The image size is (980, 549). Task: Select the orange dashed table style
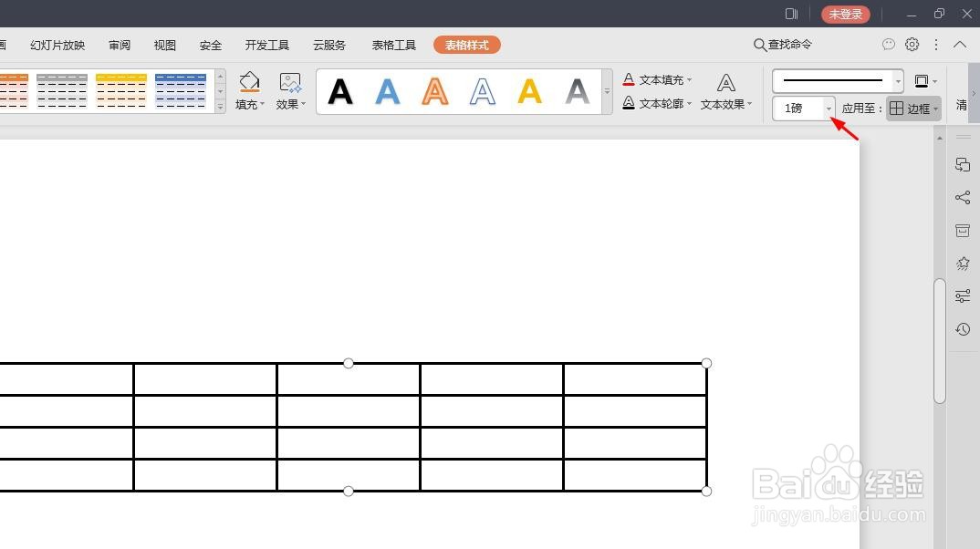14,90
